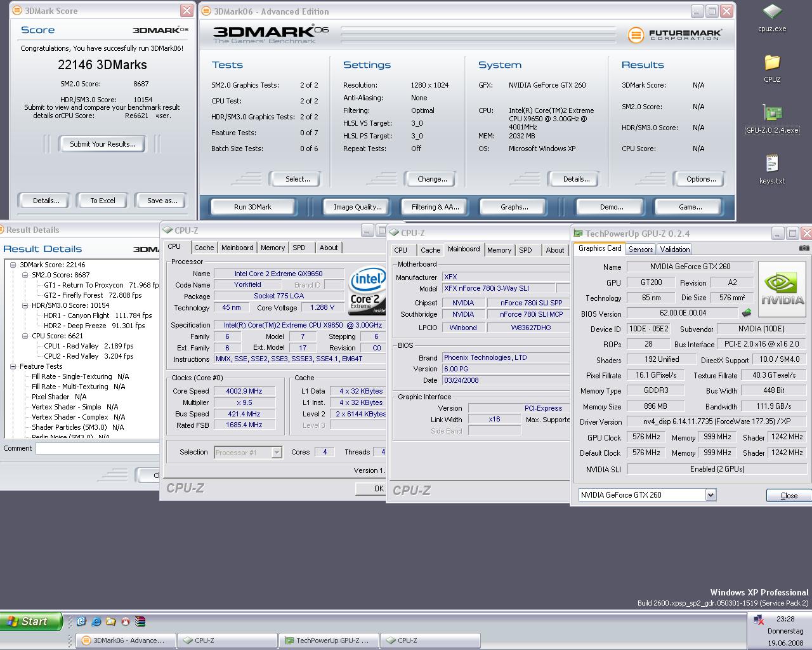The image size is (812, 650).
Task: Launch WinRAR from the quick launch bar
Action: (x=140, y=621)
